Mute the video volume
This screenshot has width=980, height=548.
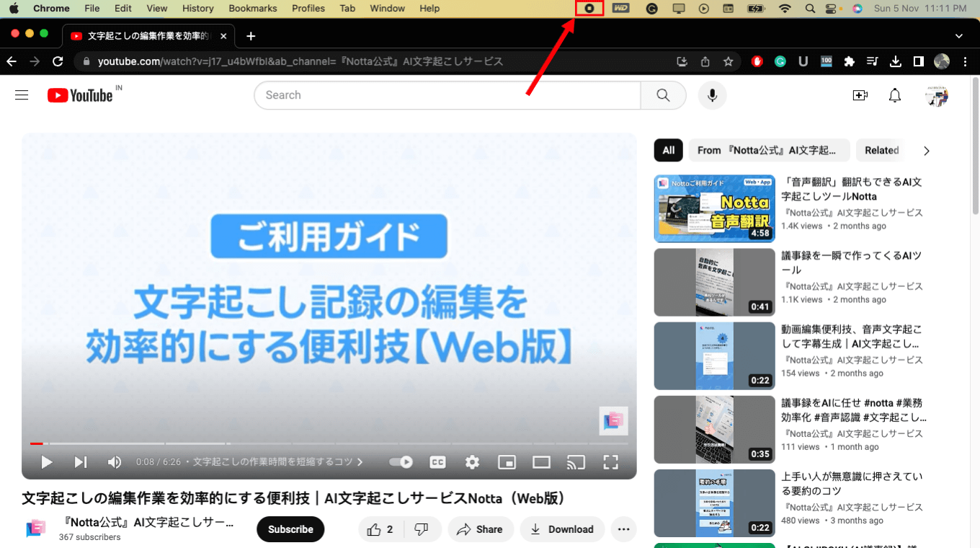[x=114, y=462]
